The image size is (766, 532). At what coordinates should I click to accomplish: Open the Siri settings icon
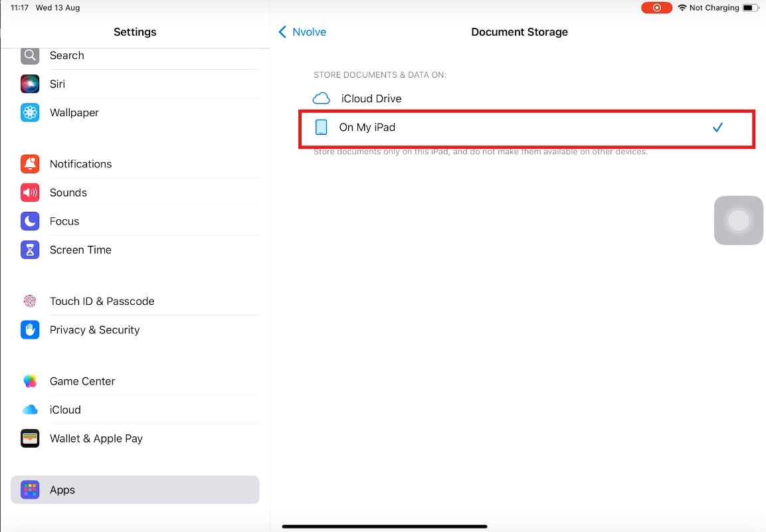click(x=30, y=84)
